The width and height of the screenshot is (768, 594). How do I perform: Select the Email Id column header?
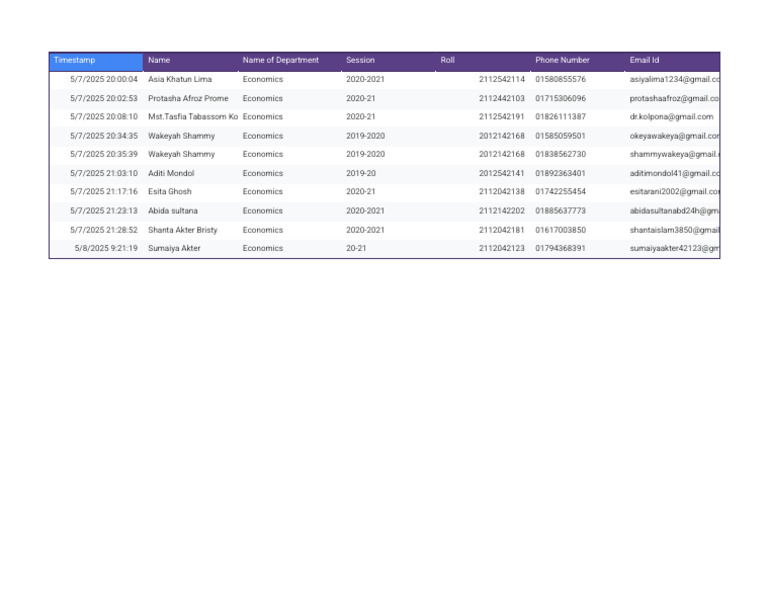click(672, 61)
